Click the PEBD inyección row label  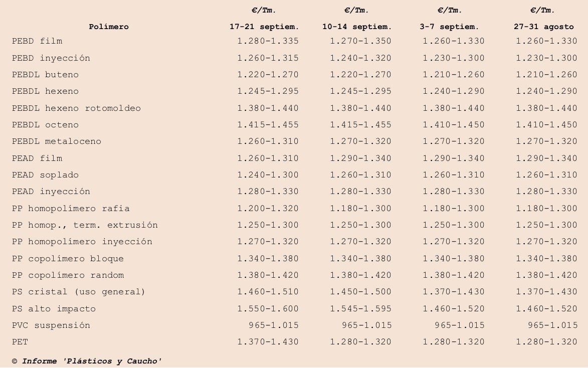click(x=51, y=58)
